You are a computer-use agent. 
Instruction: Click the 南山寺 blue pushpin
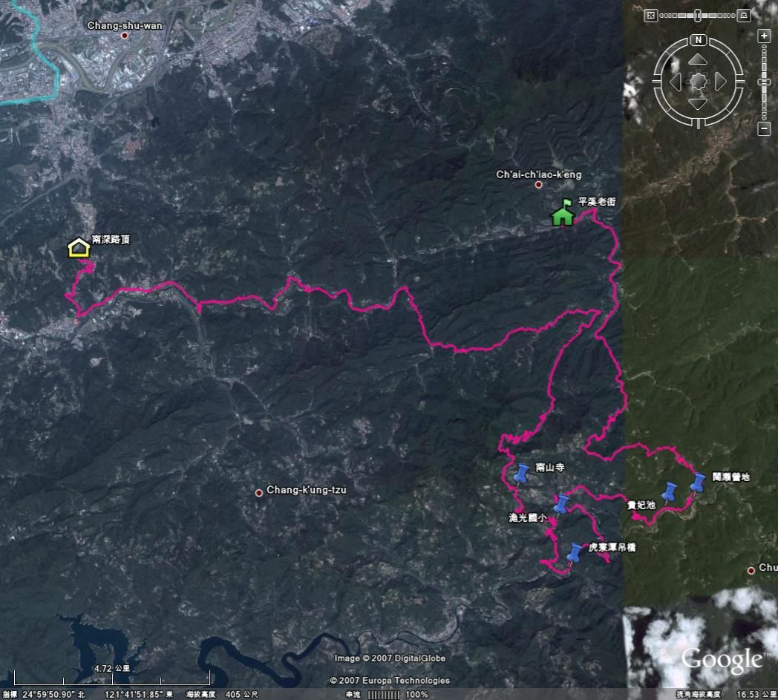click(520, 474)
